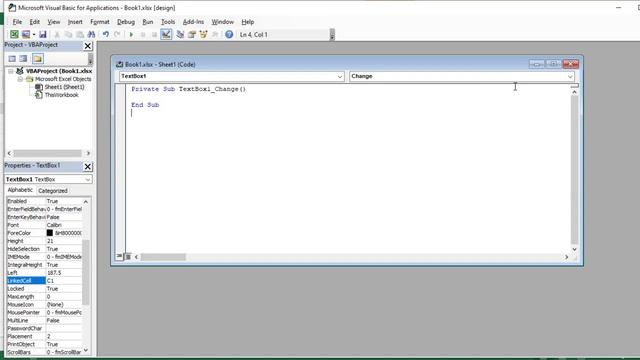Toggle Design Mode in the toolbar
The height and width of the screenshot is (360, 640).
[x=166, y=35]
